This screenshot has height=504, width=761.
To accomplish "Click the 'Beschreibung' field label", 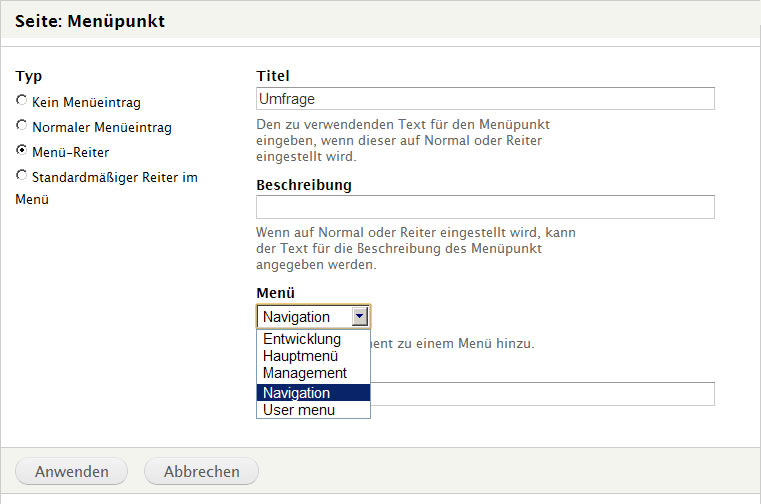I will click(x=303, y=185).
